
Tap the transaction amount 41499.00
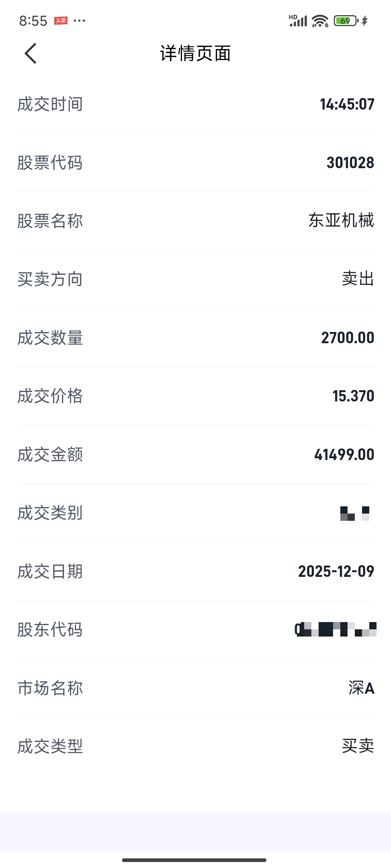[x=344, y=455]
